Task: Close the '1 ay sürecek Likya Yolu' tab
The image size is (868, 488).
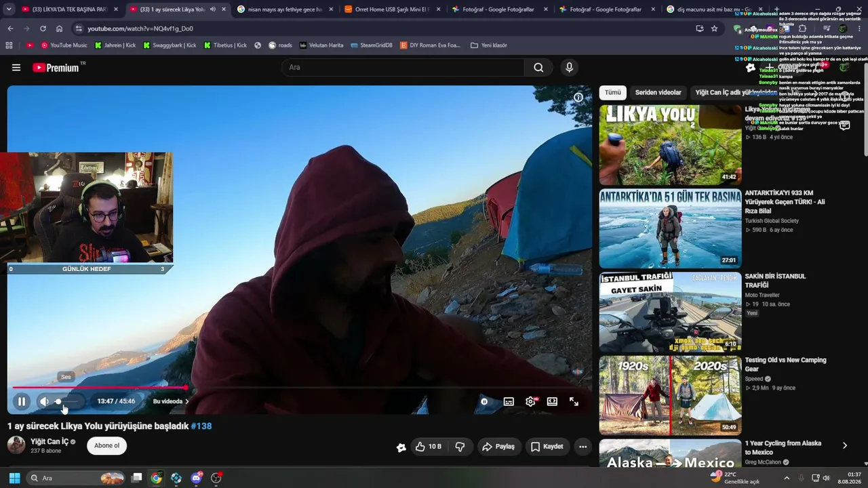Action: tap(224, 9)
